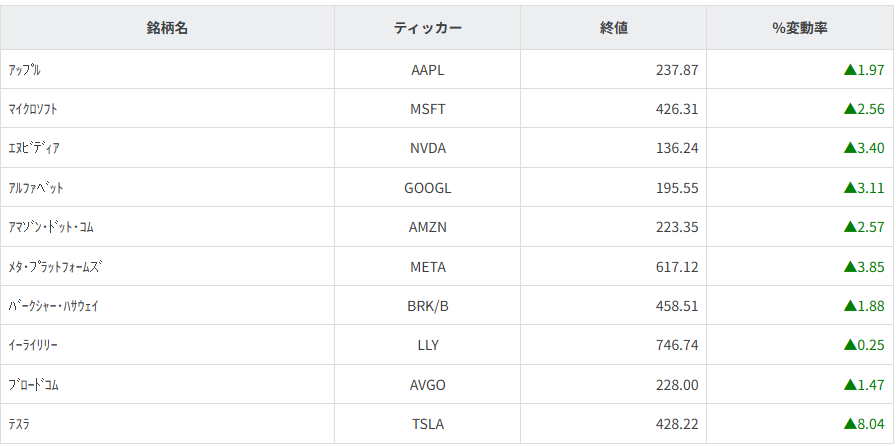This screenshot has width=896, height=446.
Task: Click the 終値 column header
Action: [614, 28]
